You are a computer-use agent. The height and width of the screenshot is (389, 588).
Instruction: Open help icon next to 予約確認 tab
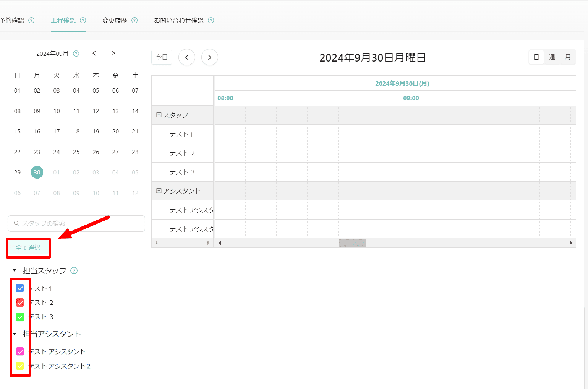coord(31,20)
